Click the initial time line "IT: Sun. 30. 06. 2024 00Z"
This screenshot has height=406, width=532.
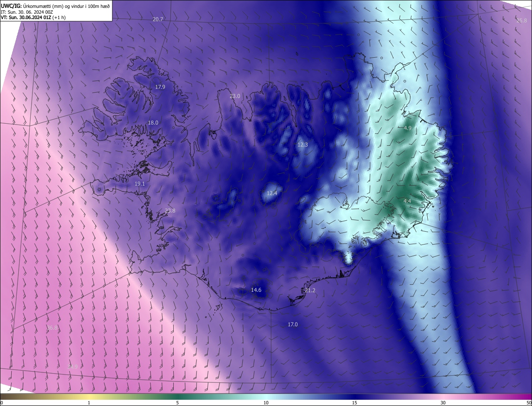(x=28, y=12)
